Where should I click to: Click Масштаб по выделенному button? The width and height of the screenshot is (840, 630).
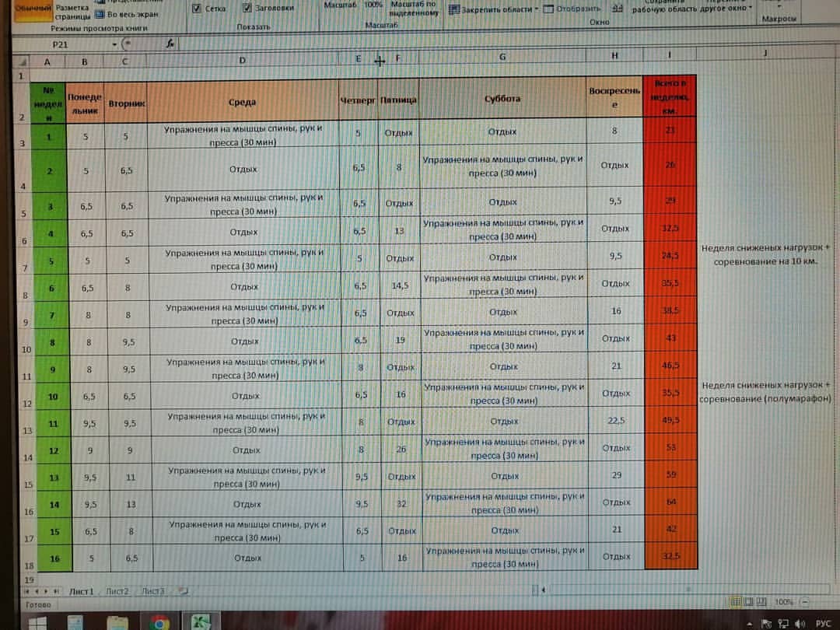tap(414, 8)
